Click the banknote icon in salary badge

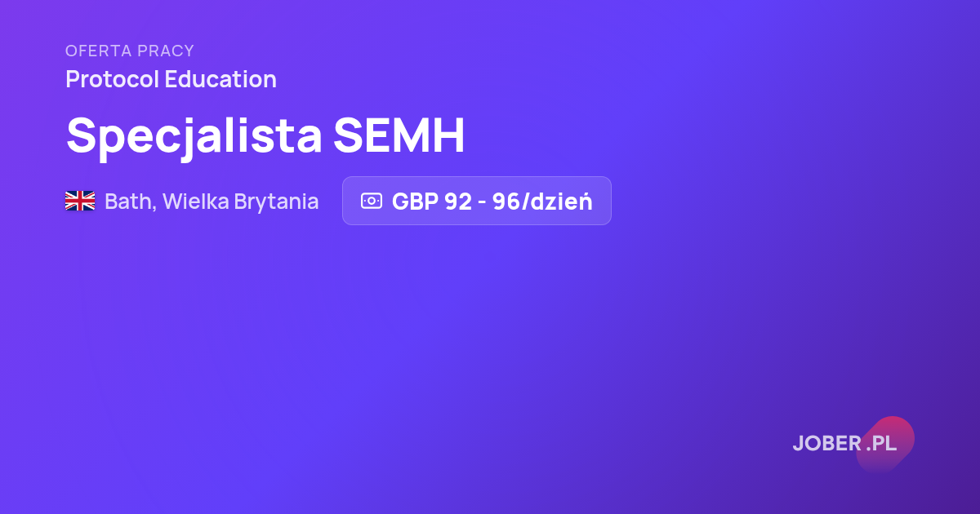[x=372, y=201]
